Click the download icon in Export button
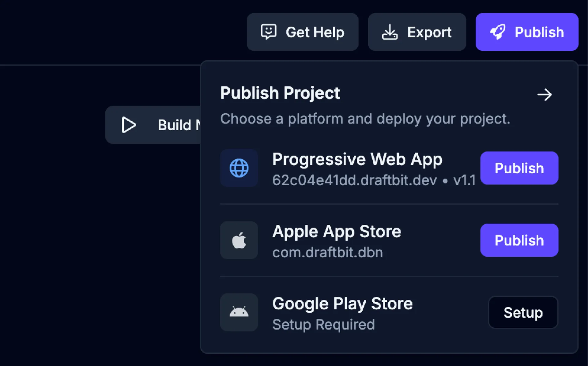588x366 pixels. [x=390, y=32]
